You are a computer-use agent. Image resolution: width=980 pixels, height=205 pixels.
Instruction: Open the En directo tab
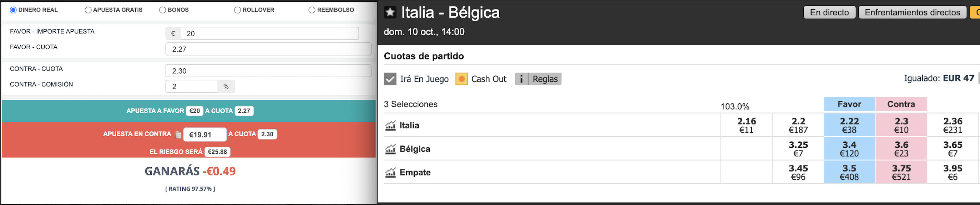pyautogui.click(x=829, y=12)
